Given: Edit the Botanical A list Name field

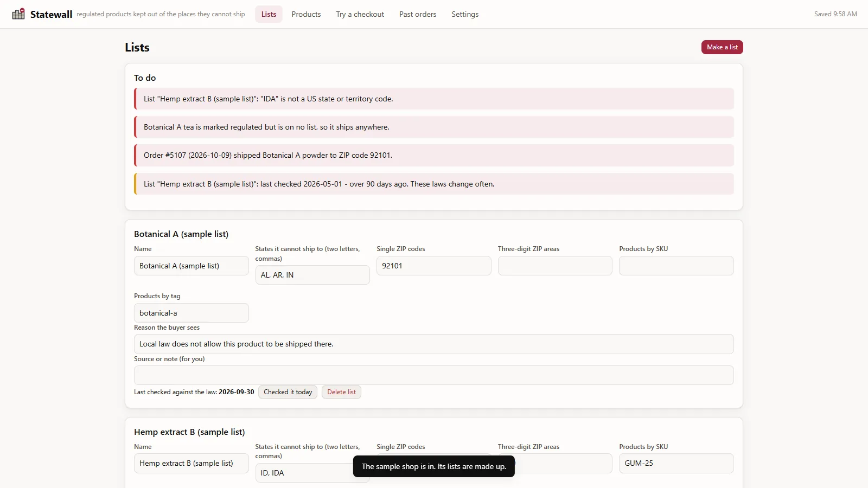Looking at the screenshot, I should tap(191, 266).
